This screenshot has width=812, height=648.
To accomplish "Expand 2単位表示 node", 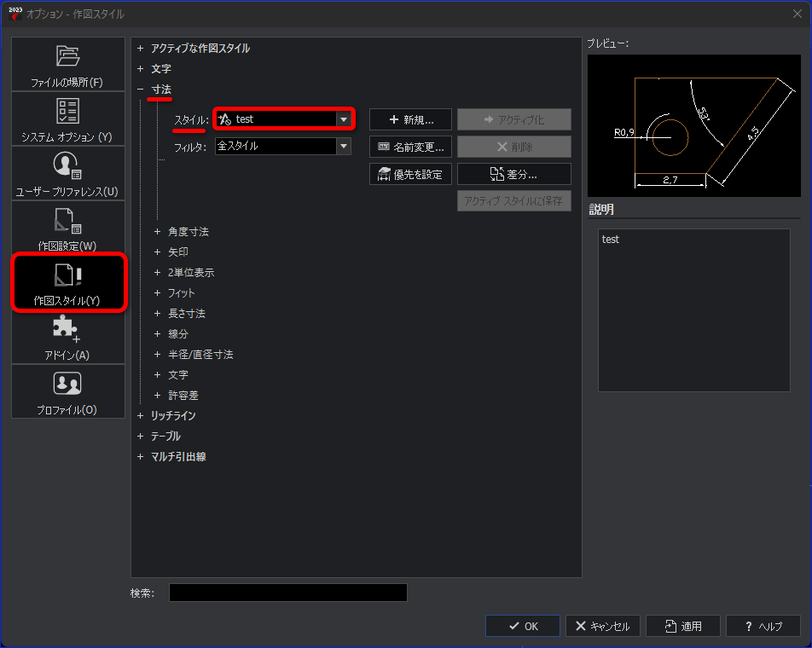I will point(158,272).
